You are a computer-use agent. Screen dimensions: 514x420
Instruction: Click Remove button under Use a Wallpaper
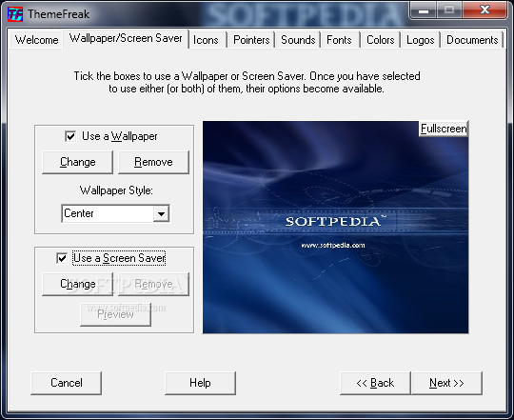click(x=153, y=162)
